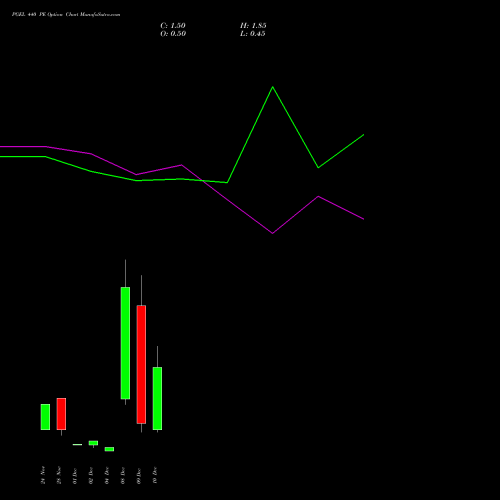Select the 24 Nov date label
The height and width of the screenshot is (500, 500).
[43, 475]
